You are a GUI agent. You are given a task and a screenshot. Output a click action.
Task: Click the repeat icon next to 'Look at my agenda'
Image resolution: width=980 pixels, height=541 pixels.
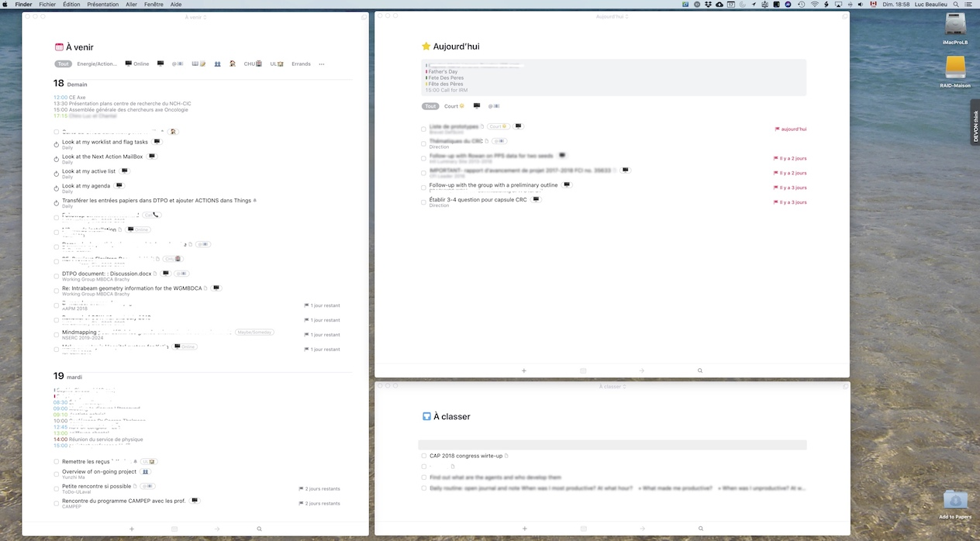tap(56, 187)
